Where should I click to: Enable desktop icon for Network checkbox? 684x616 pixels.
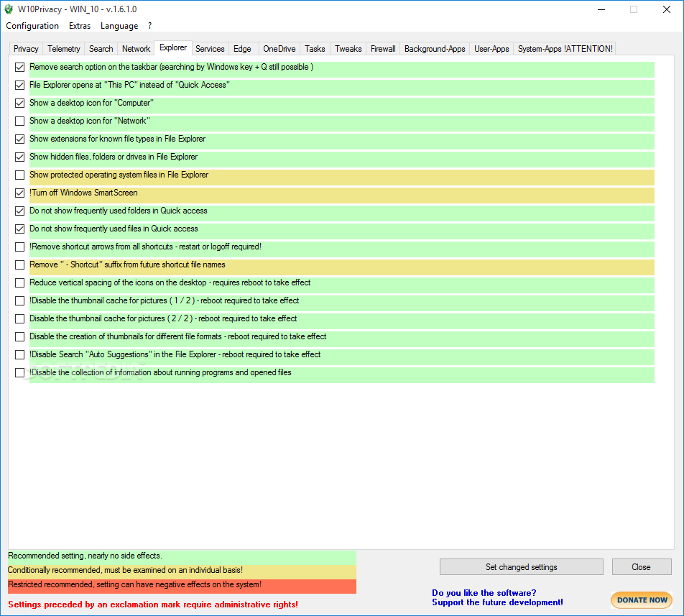pos(19,121)
